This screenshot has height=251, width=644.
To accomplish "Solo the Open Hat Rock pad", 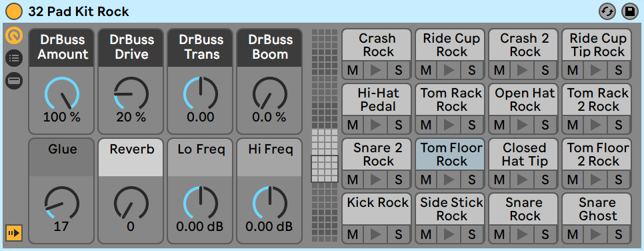I will [545, 125].
